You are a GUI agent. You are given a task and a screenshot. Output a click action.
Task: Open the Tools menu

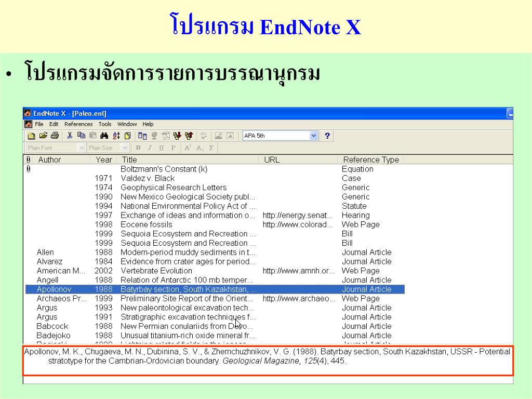[105, 124]
